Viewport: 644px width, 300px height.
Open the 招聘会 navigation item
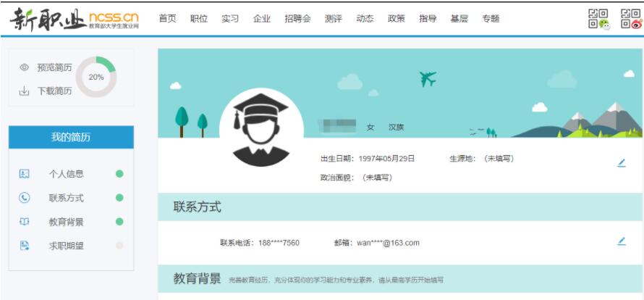298,19
